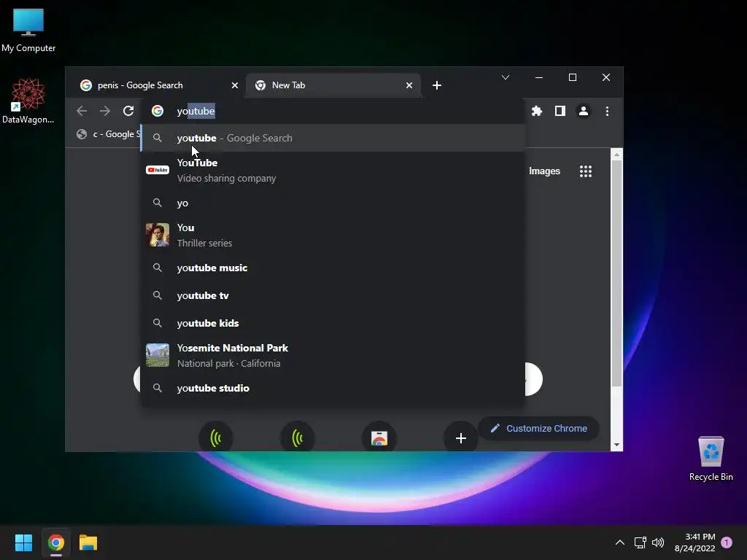Minimize the Chrome window
The height and width of the screenshot is (560, 747).
point(539,77)
